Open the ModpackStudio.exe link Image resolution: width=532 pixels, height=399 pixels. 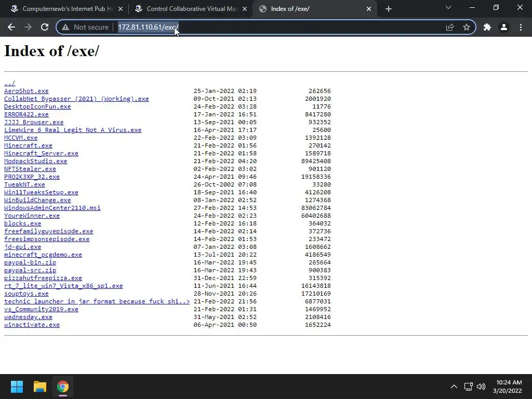click(36, 161)
